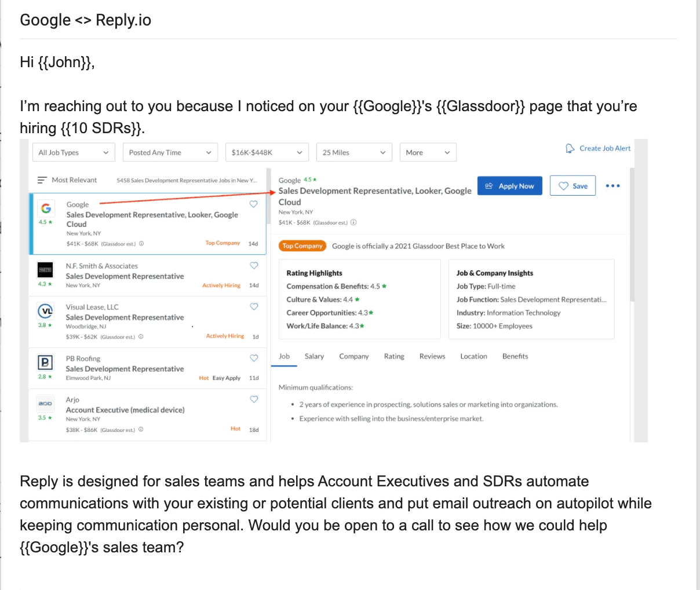Click the N.F. Smith company logo

(45, 270)
